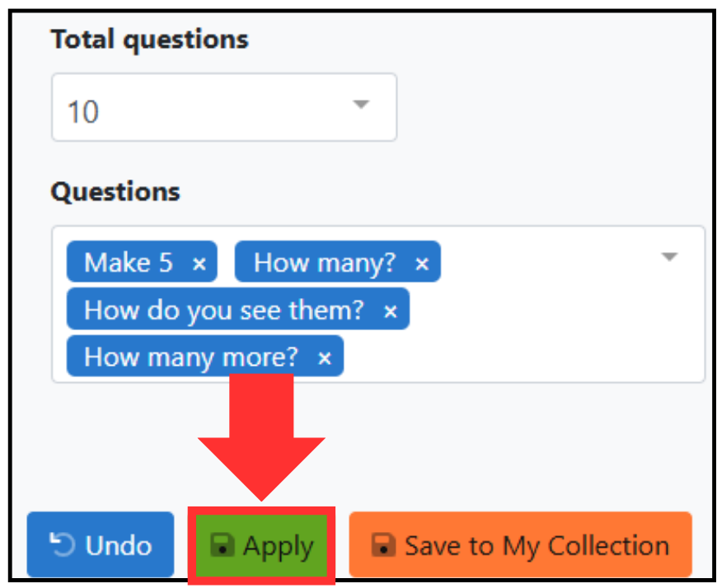The height and width of the screenshot is (588, 717).
Task: Click the Questions heading label
Action: coord(115,191)
